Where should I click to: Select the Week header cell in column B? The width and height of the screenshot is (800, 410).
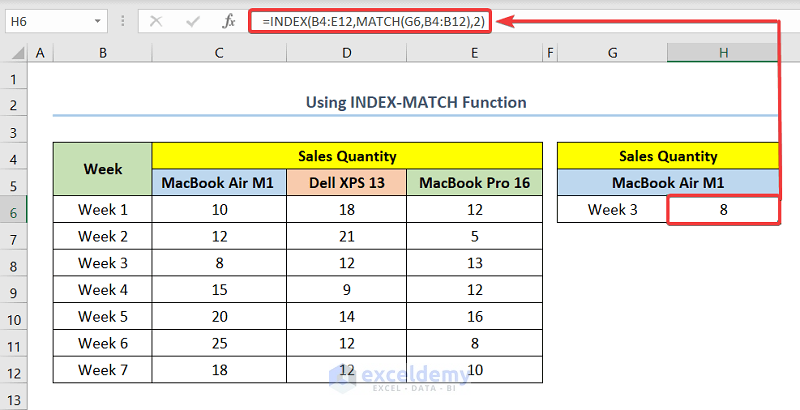point(103,169)
